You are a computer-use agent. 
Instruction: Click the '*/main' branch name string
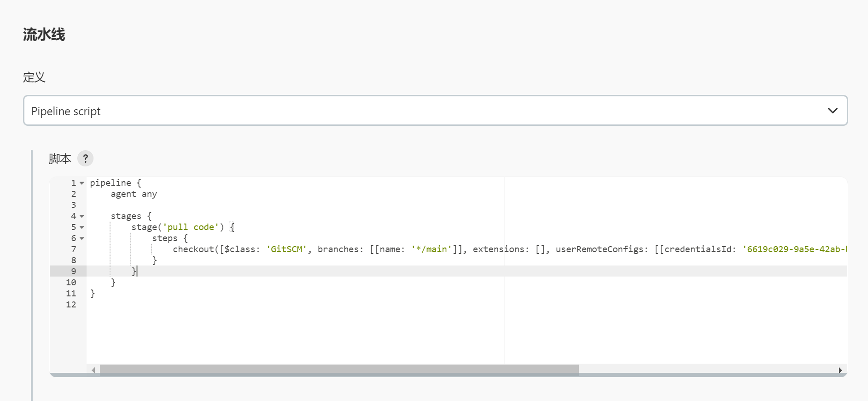431,249
